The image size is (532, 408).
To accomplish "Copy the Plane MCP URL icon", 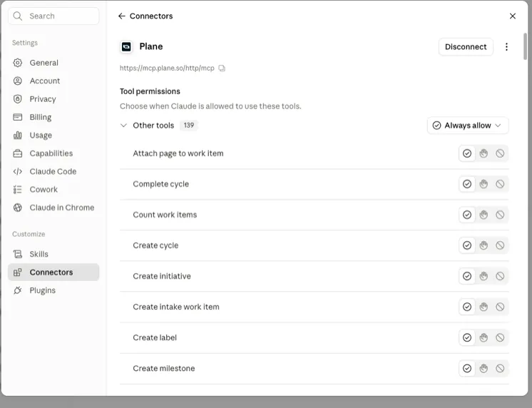I will [222, 68].
